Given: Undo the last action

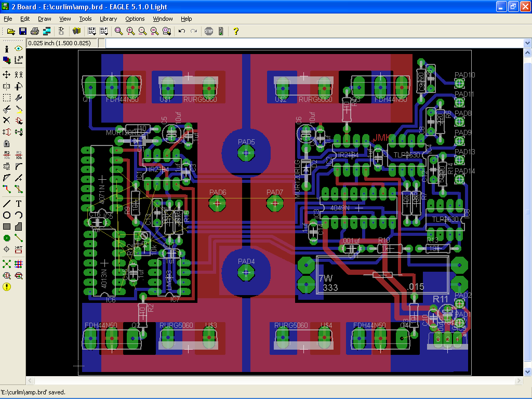Looking at the screenshot, I should pyautogui.click(x=181, y=31).
